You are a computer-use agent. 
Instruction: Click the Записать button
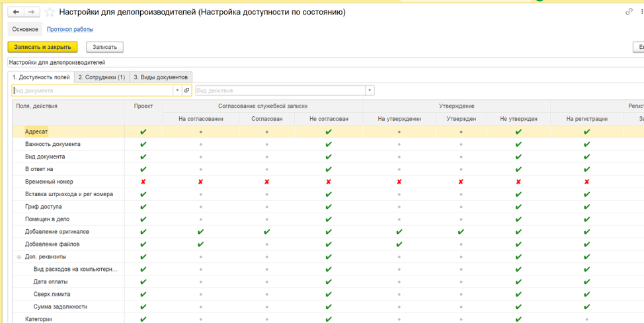(x=104, y=47)
